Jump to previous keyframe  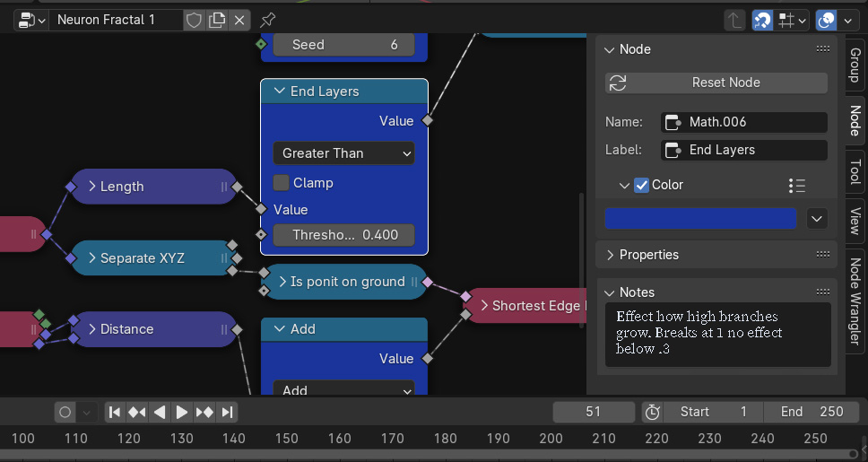coord(136,413)
